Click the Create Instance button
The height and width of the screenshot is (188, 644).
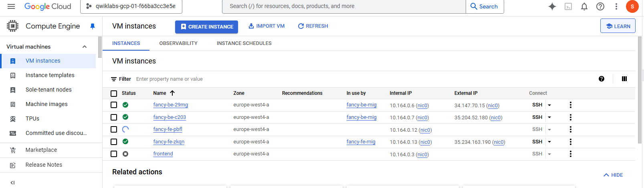click(x=206, y=27)
